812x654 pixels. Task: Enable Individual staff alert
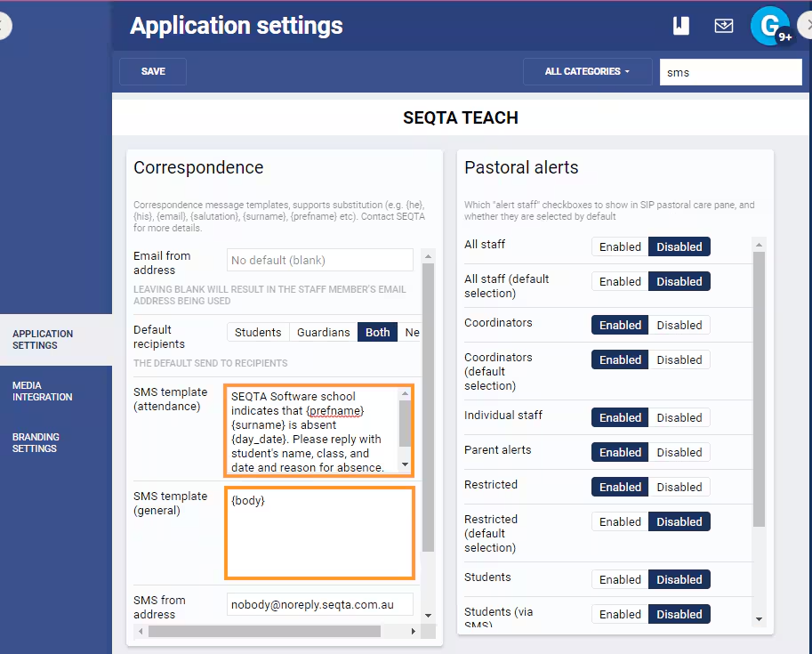click(620, 417)
